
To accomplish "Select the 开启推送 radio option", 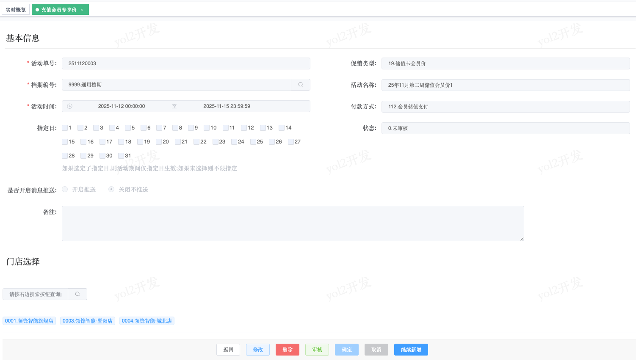I will click(x=65, y=189).
